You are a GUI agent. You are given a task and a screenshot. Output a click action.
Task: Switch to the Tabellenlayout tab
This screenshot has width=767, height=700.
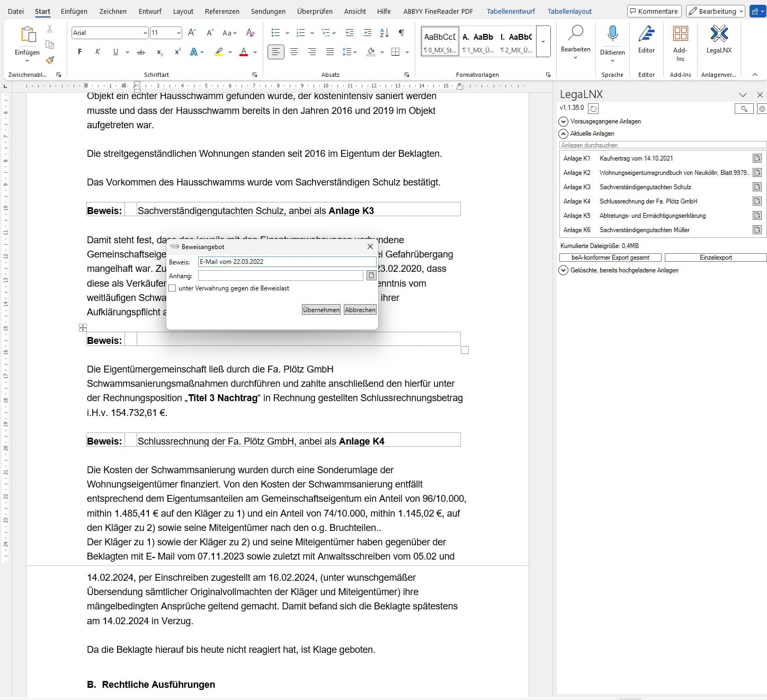[x=569, y=11]
